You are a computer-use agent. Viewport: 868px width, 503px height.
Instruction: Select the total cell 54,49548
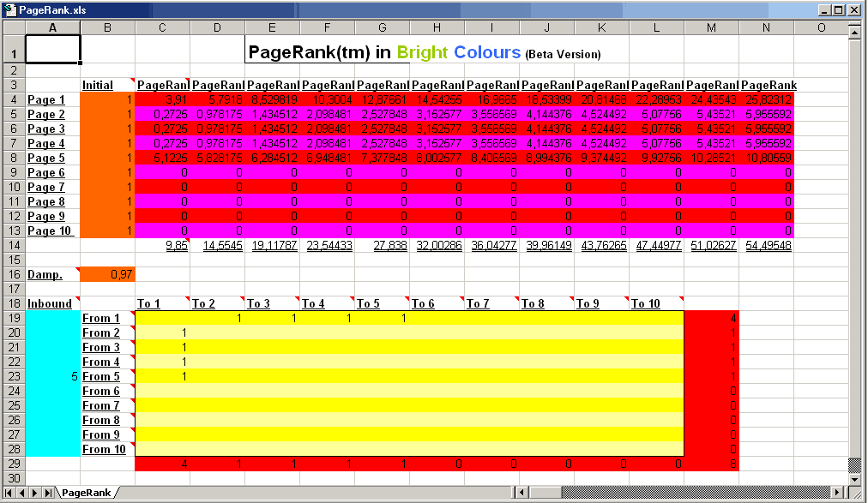pos(766,245)
